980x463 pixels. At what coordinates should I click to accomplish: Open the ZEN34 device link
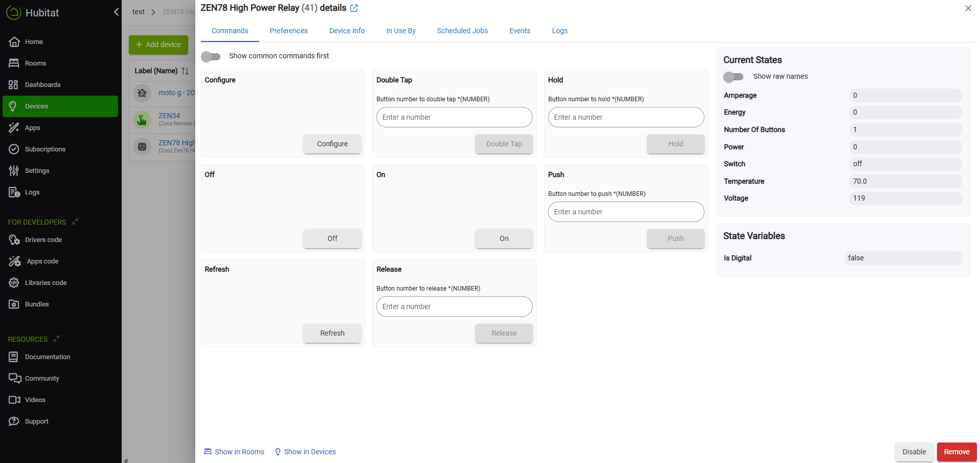click(x=169, y=116)
